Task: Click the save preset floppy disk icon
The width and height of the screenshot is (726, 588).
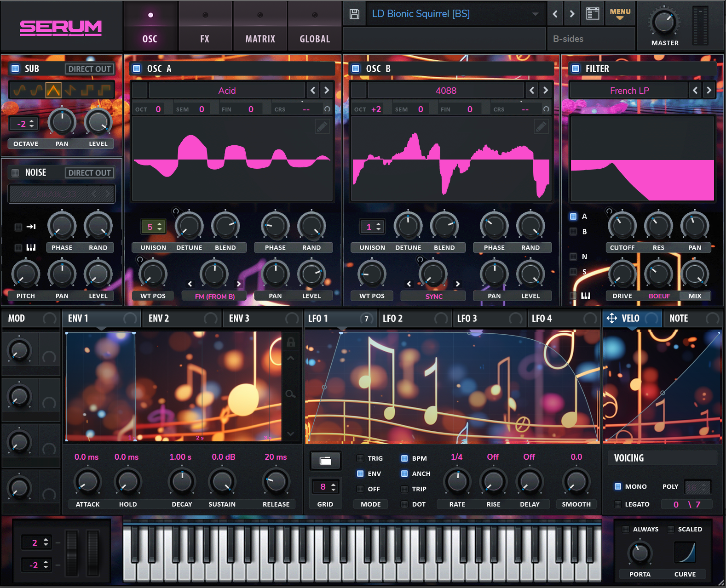Action: pos(354,14)
